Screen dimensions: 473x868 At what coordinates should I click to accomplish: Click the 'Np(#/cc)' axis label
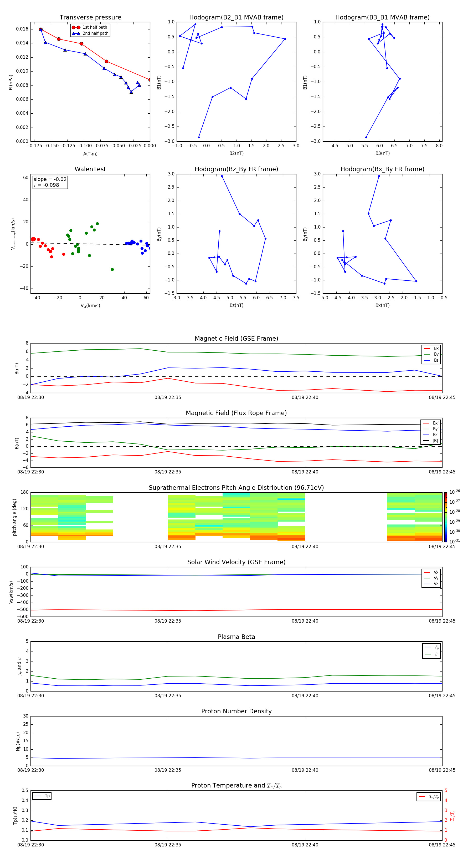[x=18, y=741]
